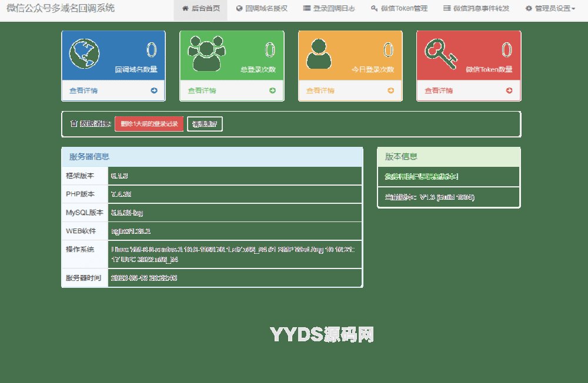Click the 版本信息 panel header
Screen dimensions: 588x383
(449, 157)
